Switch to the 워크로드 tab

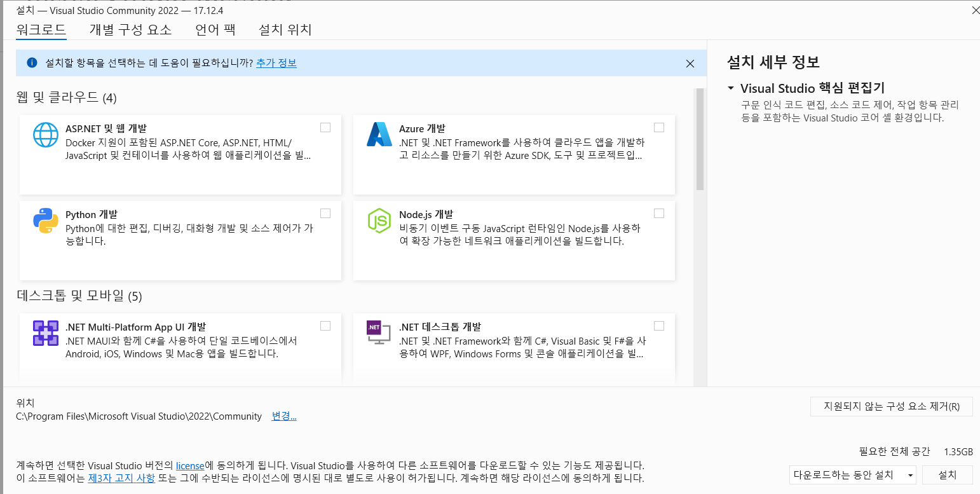coord(41,30)
